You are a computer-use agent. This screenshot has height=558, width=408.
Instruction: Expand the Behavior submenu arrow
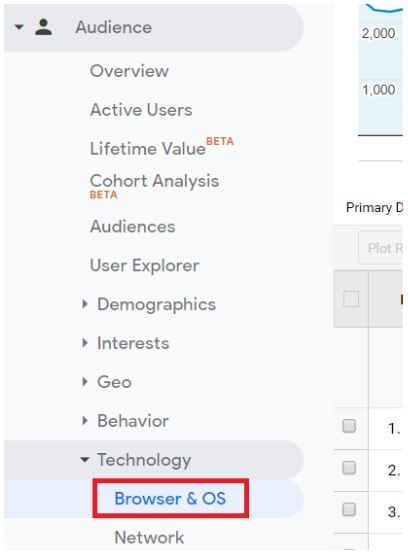(x=85, y=420)
